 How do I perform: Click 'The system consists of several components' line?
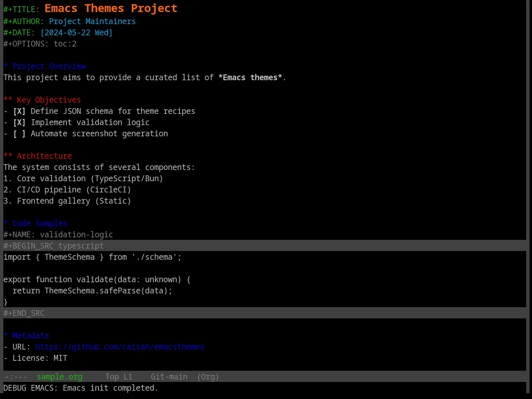pos(99,167)
